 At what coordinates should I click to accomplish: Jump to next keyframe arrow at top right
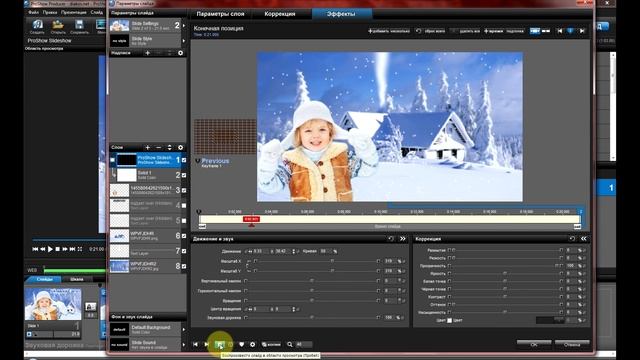point(582,31)
